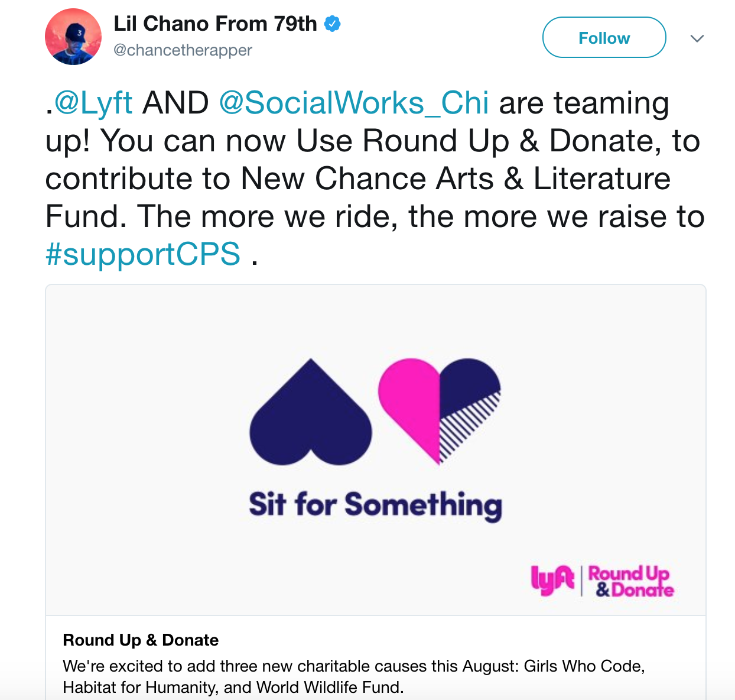
Task: Click the pink Lyft logo in card
Action: coord(552,580)
